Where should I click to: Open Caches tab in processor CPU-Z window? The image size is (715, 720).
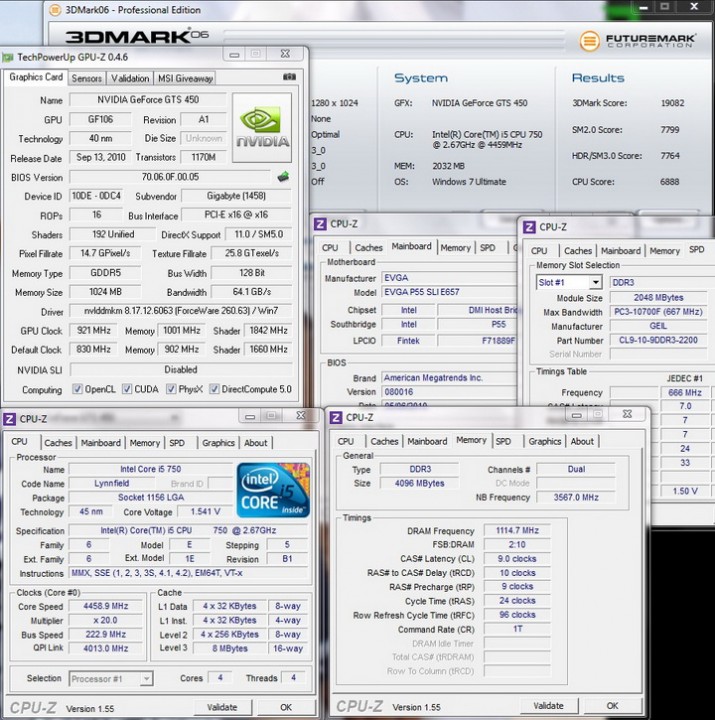(58, 443)
